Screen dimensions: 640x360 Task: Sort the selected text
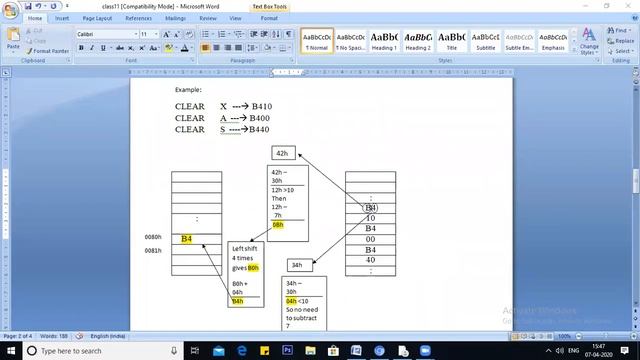click(276, 34)
